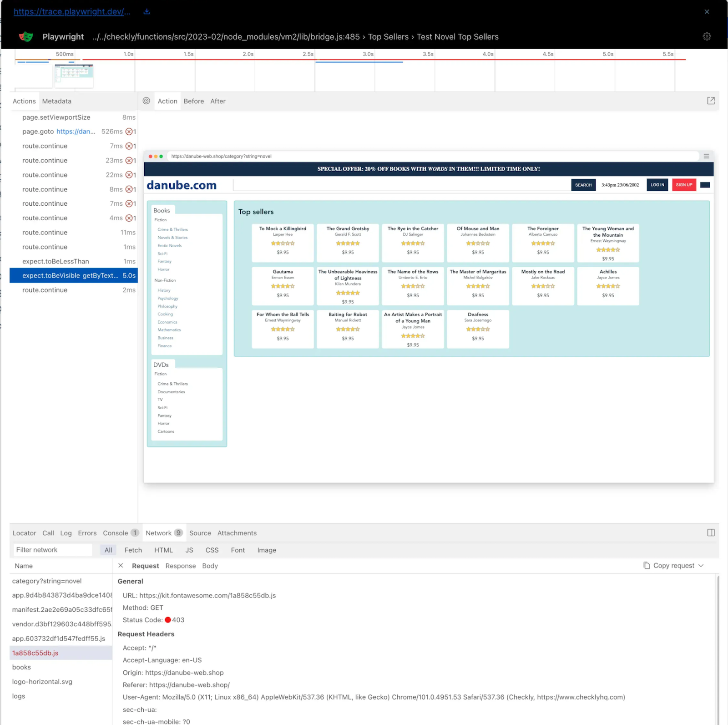Screen dimensions: 728x725
Task: Close the network request details panel
Action: [x=121, y=566]
